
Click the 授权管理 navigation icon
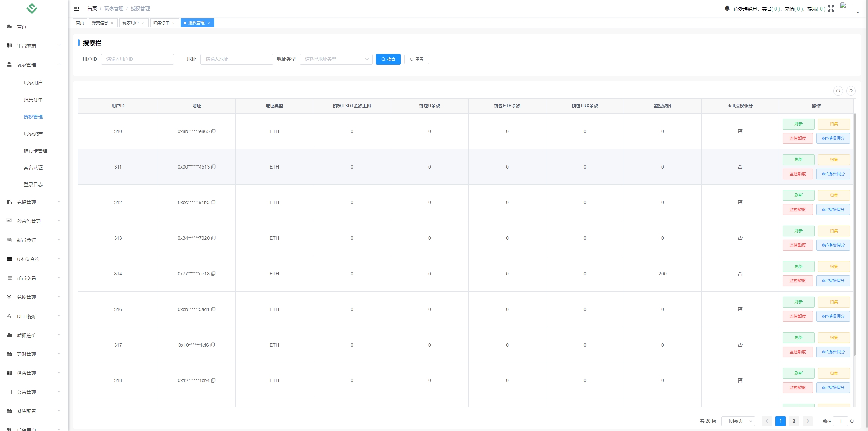[33, 116]
